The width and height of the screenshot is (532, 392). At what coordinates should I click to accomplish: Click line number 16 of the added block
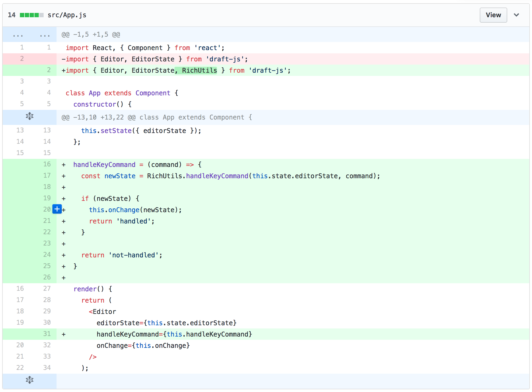tap(47, 164)
